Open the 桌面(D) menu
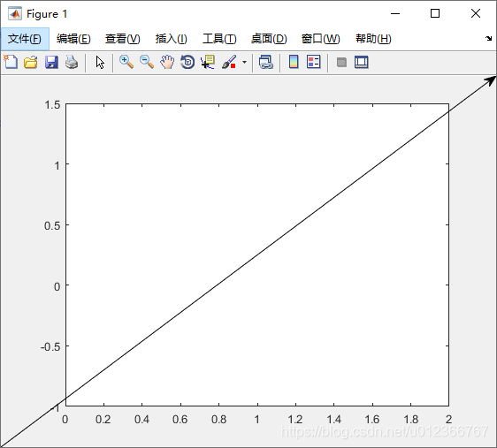 [269, 39]
